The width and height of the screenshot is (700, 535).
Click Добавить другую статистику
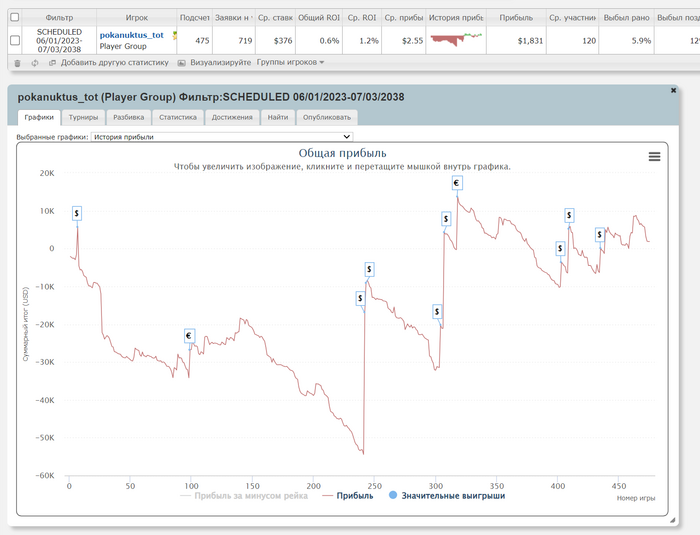tap(115, 63)
